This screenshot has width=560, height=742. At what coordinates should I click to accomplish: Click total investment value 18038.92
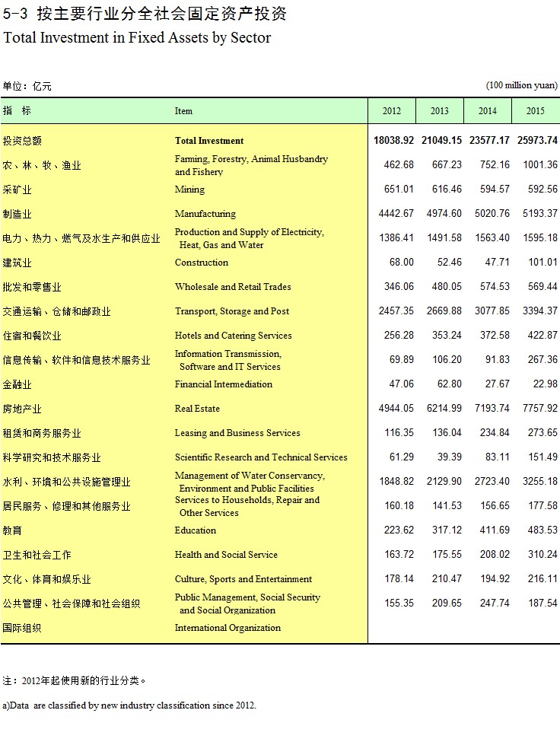coord(393,141)
